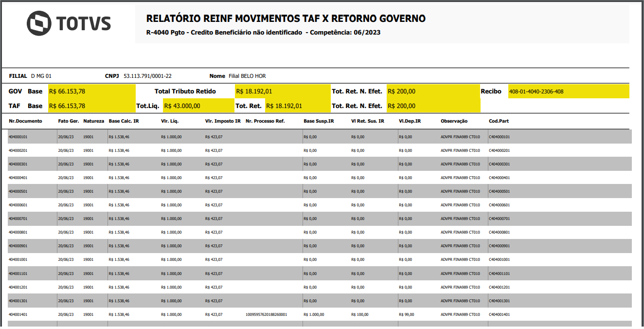This screenshot has height=329, width=644.
Task: Click the 'Vl Ret. Sus. IR' column header
Action: coord(368,121)
